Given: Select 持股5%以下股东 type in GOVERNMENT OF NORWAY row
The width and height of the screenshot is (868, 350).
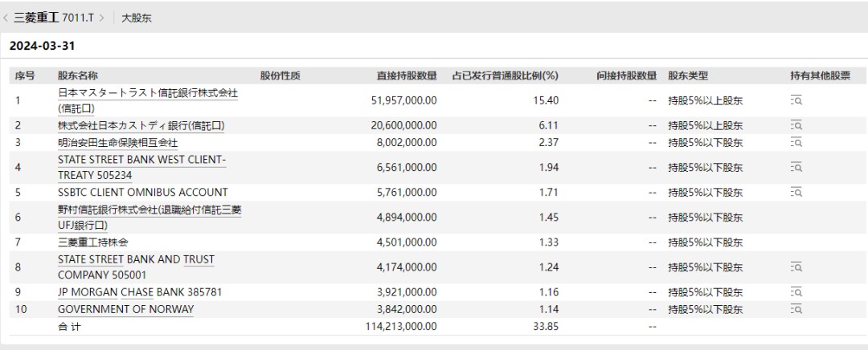Looking at the screenshot, I should click(706, 309).
